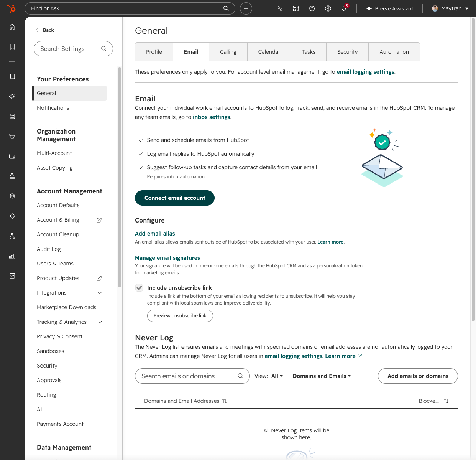Viewport: 476px width, 460px height.
Task: Open the Marketplace storefront icon
Action: (296, 8)
